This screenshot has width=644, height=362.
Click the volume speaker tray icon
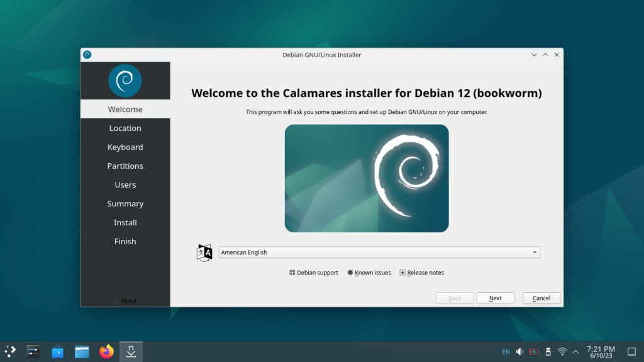pos(520,351)
